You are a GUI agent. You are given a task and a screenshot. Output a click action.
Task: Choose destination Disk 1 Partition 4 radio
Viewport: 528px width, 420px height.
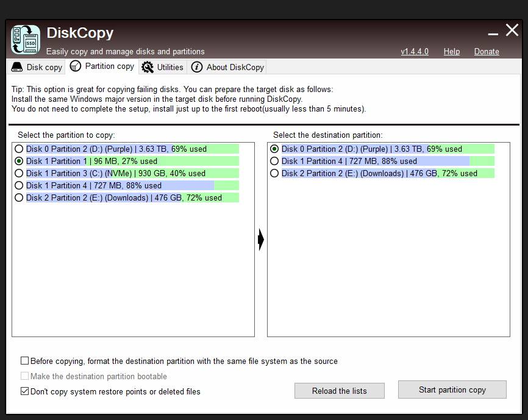(x=274, y=161)
